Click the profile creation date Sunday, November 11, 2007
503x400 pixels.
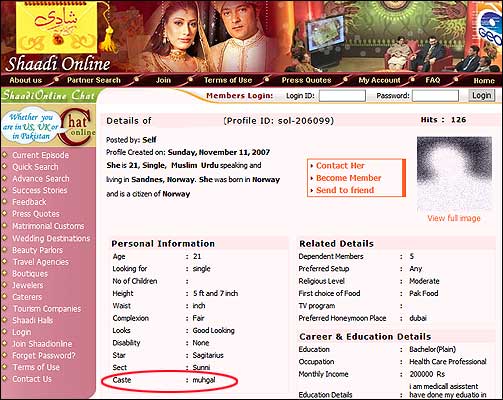pos(219,152)
